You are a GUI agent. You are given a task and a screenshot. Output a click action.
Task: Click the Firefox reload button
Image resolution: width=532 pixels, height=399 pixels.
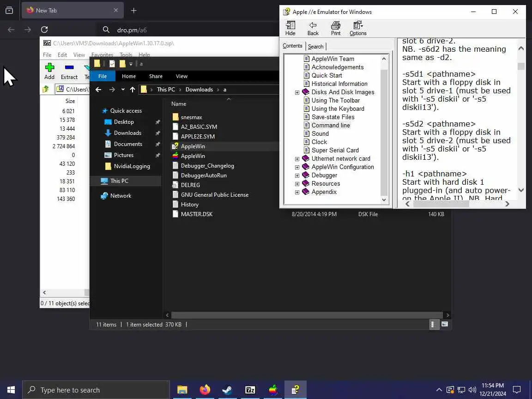pos(44,30)
